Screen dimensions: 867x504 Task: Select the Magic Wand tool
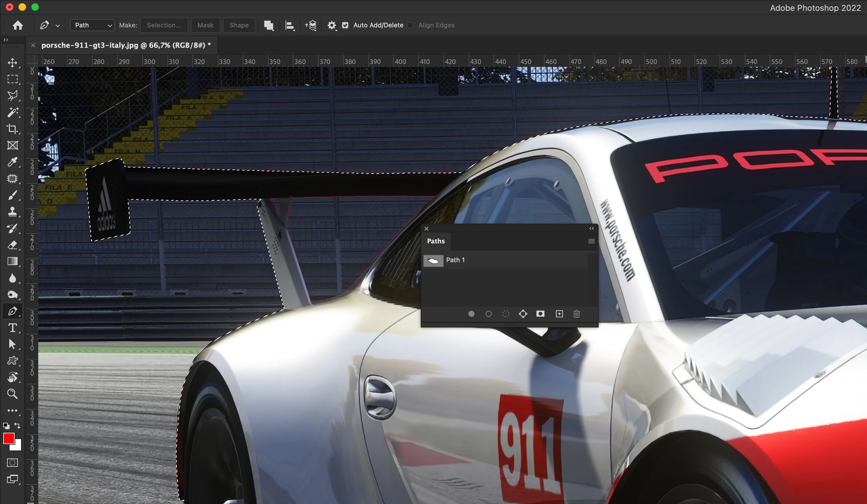point(12,112)
